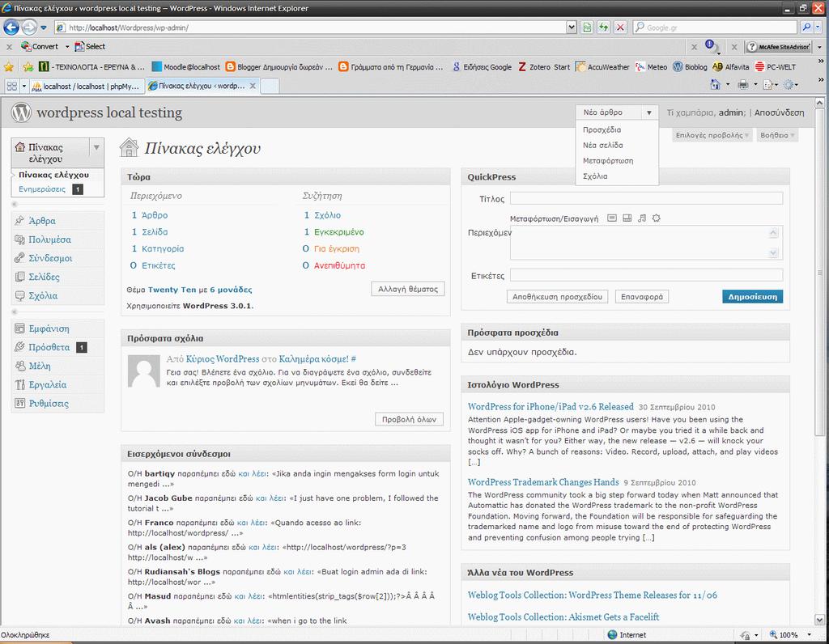829x644 pixels.
Task: Click the QuickPress insert video icon
Action: tap(627, 218)
